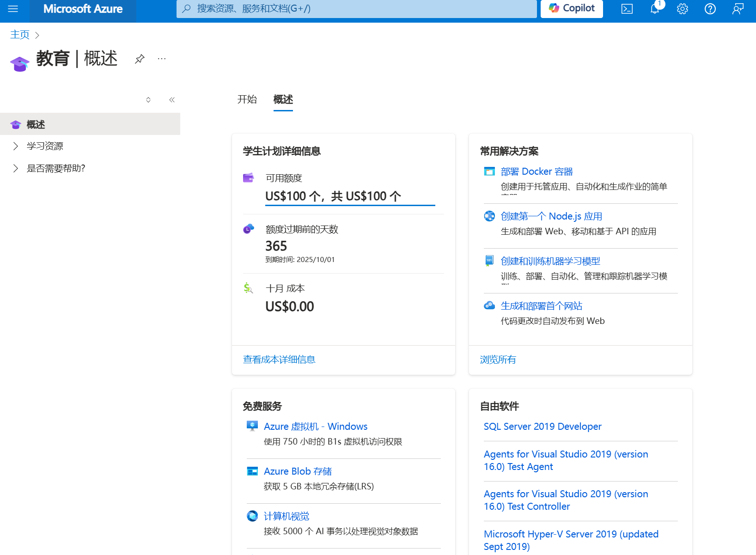Viewport: 756px width, 555px height.
Task: Open SQL Server 2019 Developer link
Action: click(543, 427)
